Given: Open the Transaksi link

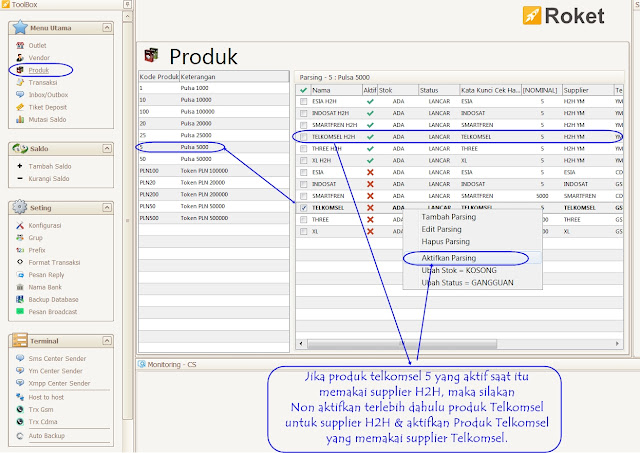Looking at the screenshot, I should [x=43, y=82].
